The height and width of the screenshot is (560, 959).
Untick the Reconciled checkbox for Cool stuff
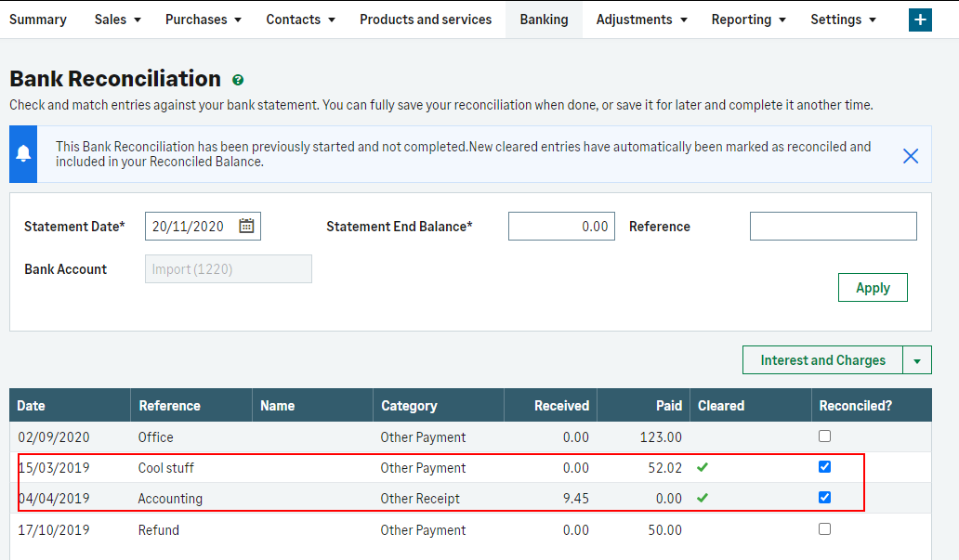coord(824,467)
